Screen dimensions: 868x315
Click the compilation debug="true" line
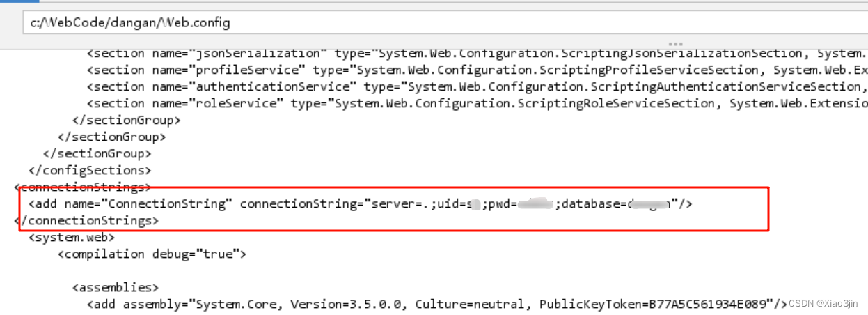152,254
